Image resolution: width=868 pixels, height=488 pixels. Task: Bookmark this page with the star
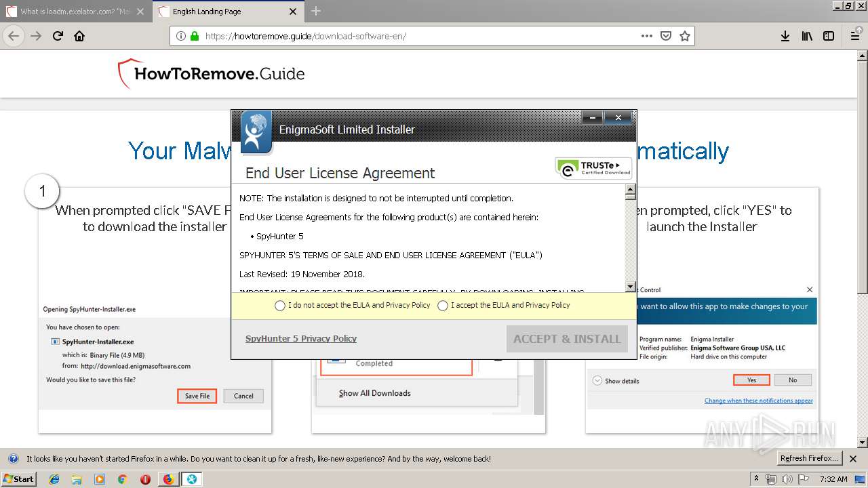(685, 36)
